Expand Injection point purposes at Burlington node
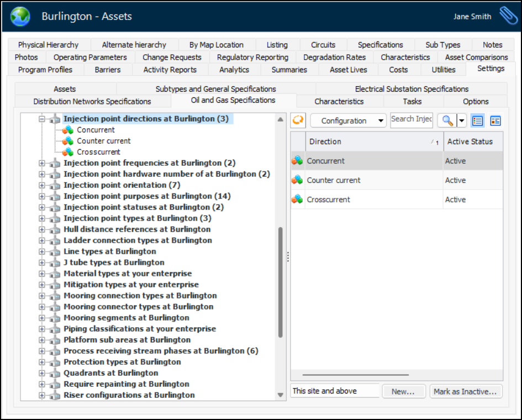The width and height of the screenshot is (522, 420). [x=41, y=196]
